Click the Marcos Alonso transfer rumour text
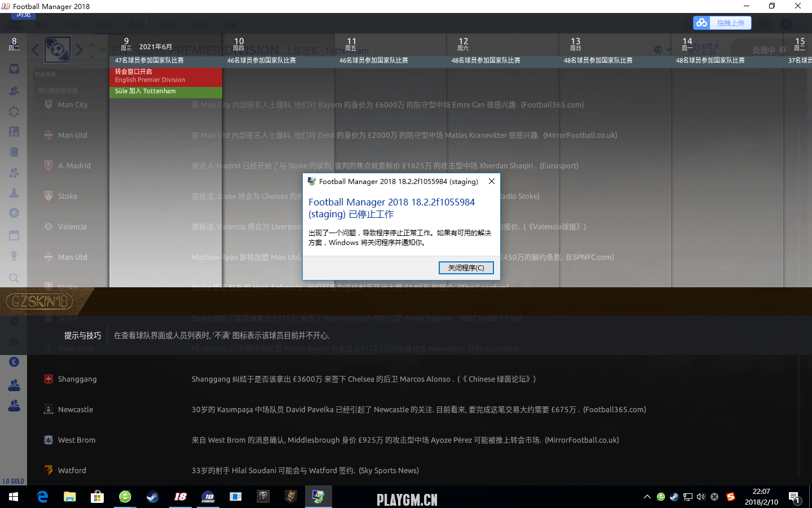Image resolution: width=812 pixels, height=508 pixels. coord(364,379)
